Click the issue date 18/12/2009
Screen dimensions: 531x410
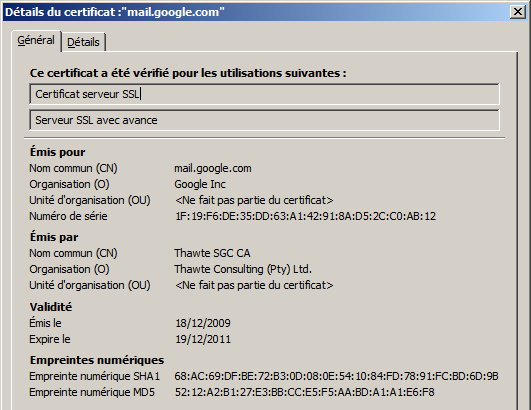[203, 323]
